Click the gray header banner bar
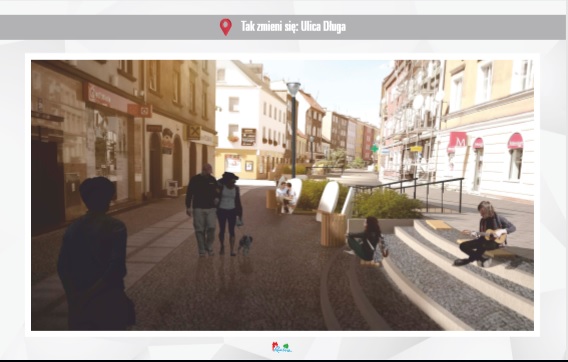 point(283,27)
